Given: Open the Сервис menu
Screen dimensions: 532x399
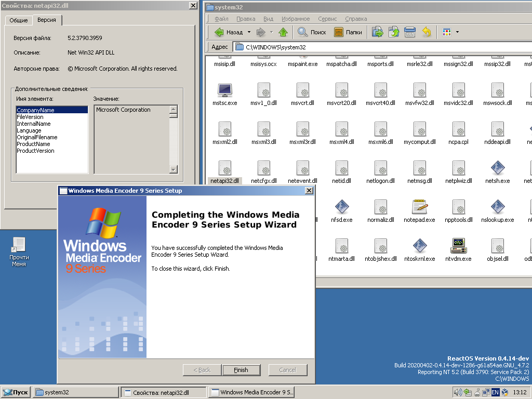Looking at the screenshot, I should tap(327, 19).
